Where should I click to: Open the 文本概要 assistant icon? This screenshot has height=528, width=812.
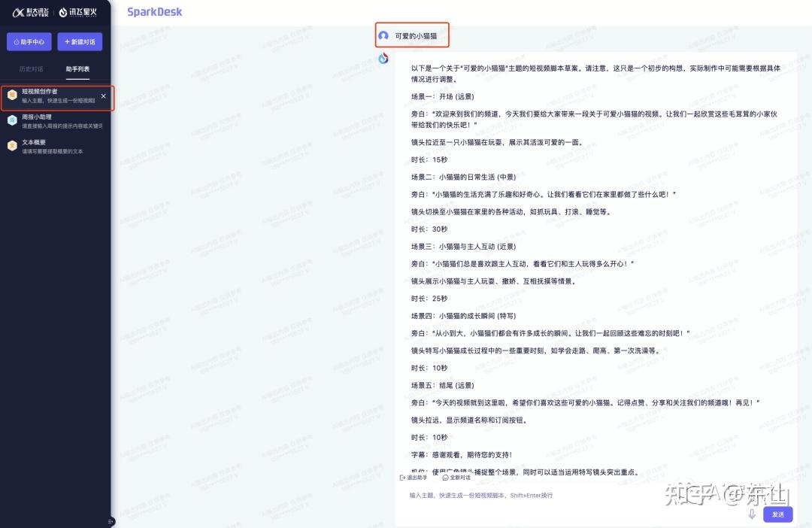11,144
